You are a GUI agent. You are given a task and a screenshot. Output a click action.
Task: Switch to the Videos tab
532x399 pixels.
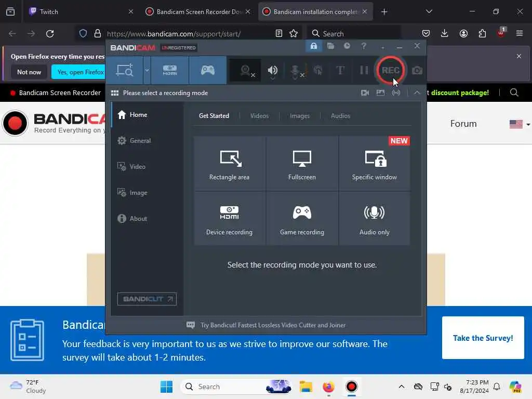[x=259, y=116]
